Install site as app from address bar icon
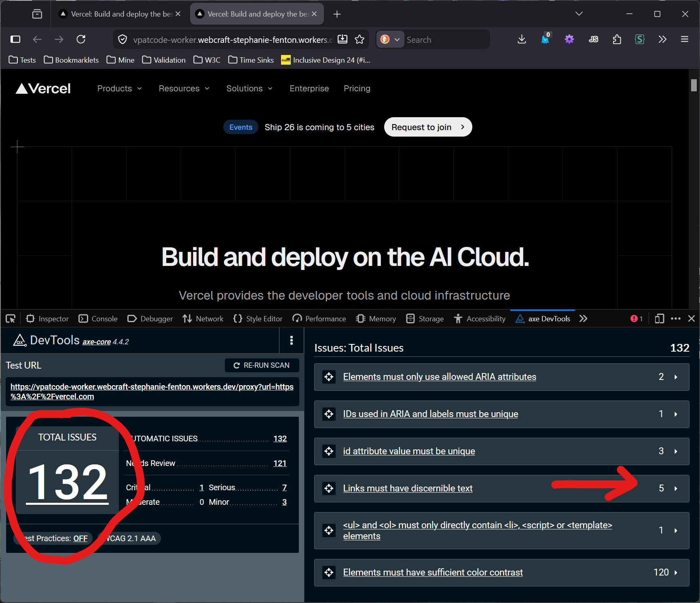700x603 pixels. [x=343, y=39]
